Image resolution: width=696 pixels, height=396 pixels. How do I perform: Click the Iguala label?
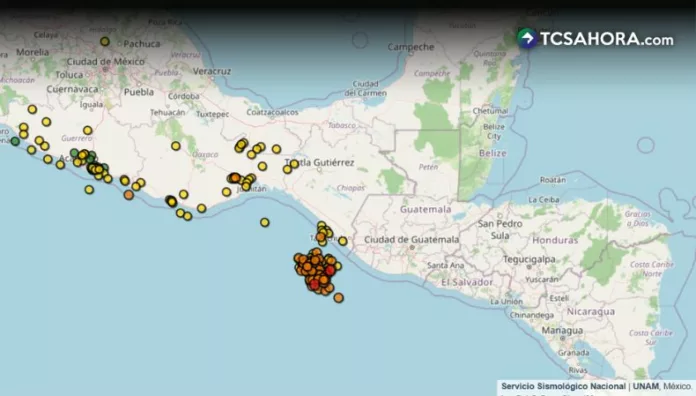pyautogui.click(x=91, y=104)
